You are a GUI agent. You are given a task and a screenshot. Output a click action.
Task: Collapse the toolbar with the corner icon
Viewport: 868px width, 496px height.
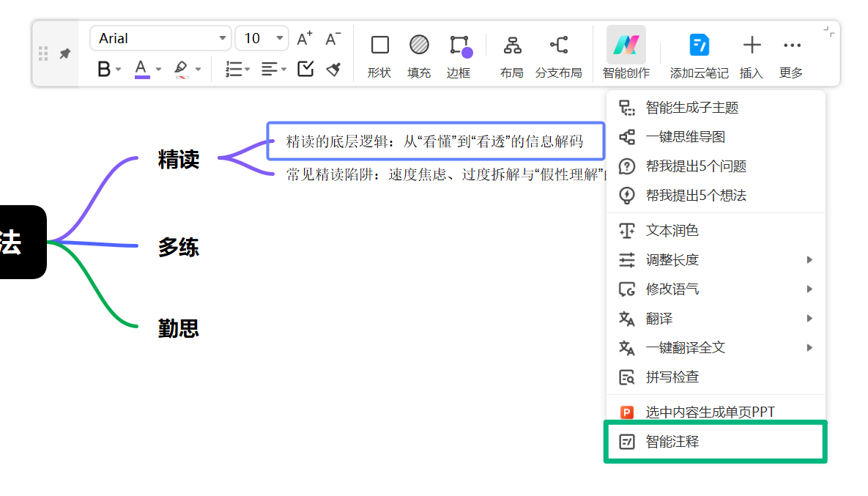(x=828, y=32)
